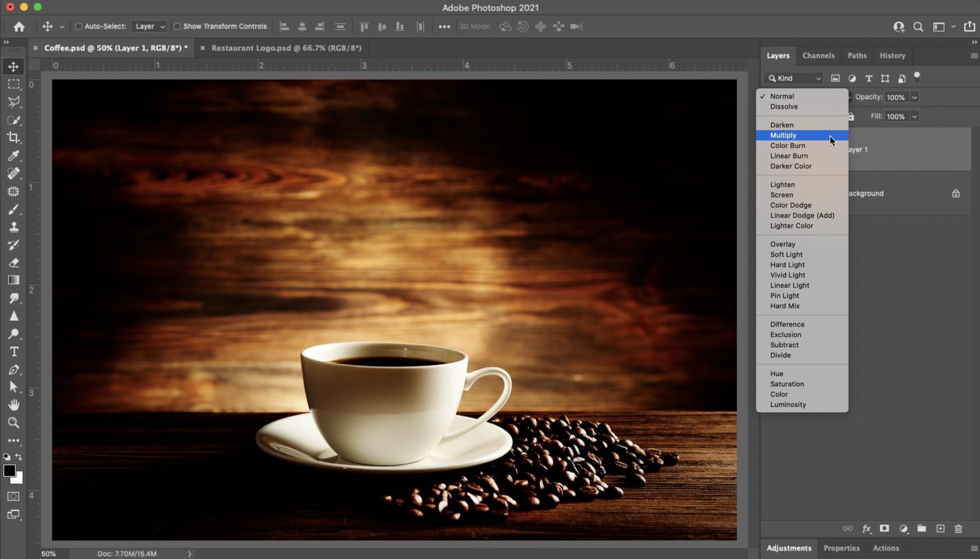Open the layer styles fx menu

point(866,529)
